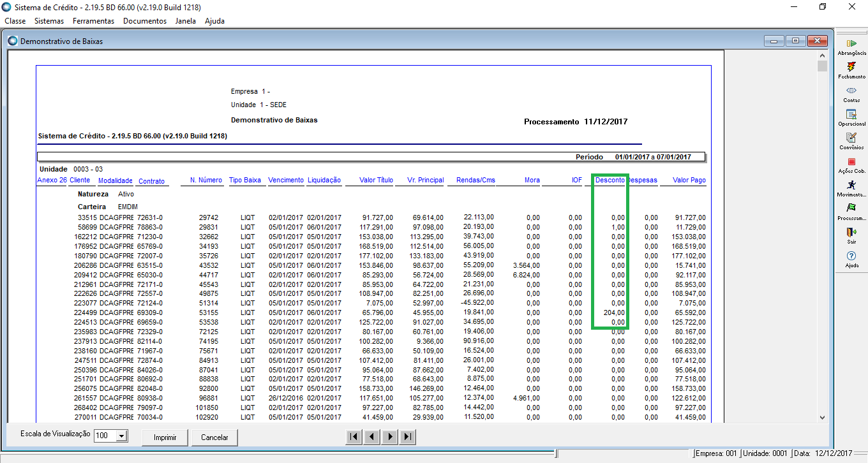This screenshot has height=463, width=868.
Task: Click the scrollbar up arrow of report
Action: [x=822, y=56]
